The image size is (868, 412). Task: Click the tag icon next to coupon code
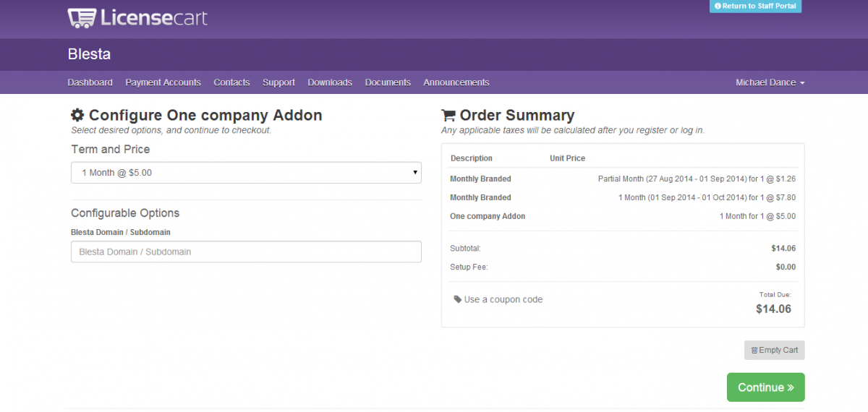coord(457,299)
